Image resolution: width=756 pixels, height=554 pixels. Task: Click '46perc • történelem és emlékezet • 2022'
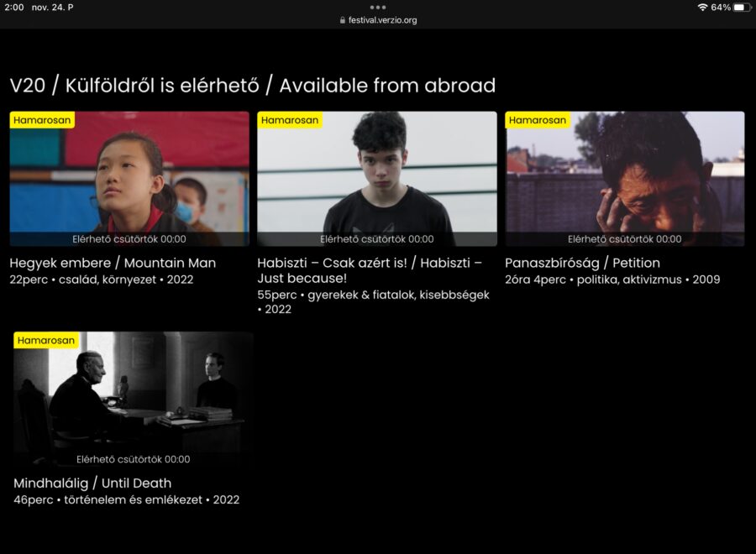tap(126, 499)
